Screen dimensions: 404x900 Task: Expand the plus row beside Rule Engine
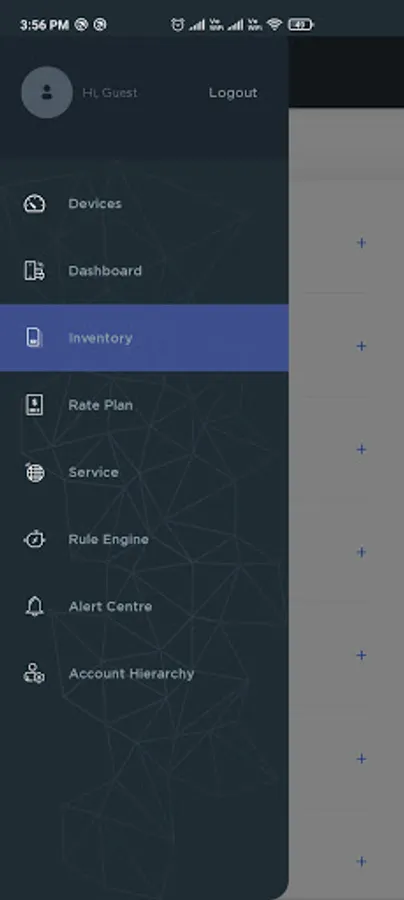(x=361, y=552)
